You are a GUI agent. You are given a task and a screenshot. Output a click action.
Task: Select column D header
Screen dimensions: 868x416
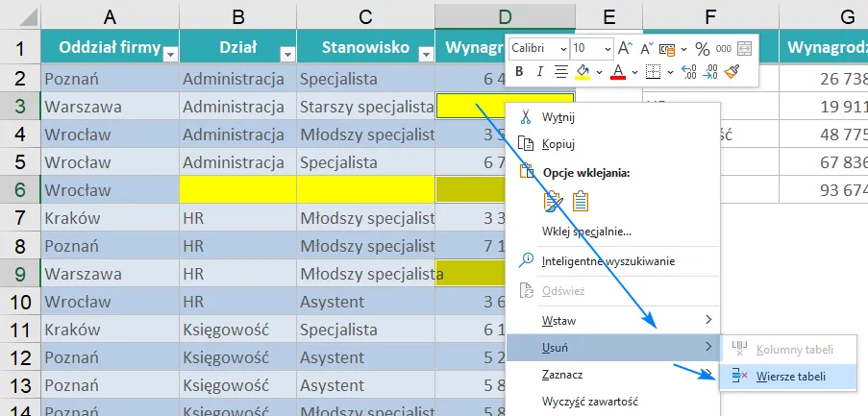505,17
